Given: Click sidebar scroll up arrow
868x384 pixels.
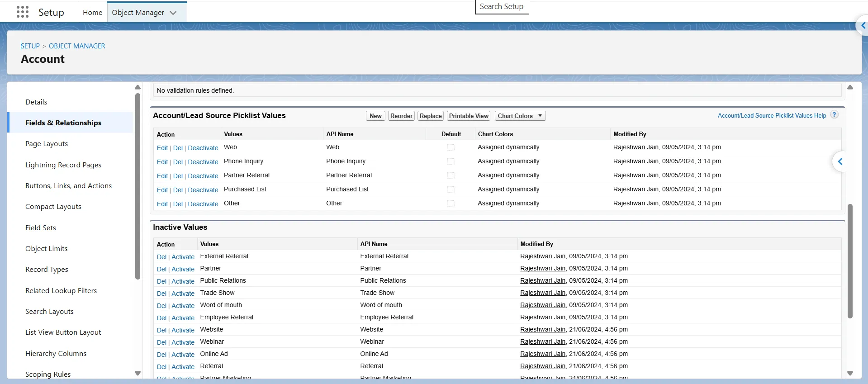Looking at the screenshot, I should 138,87.
